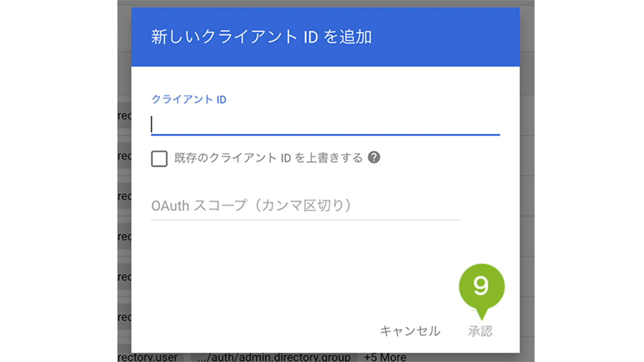Click the 新しいクライアント ID を追加 dialog title
The image size is (644, 362).
261,37
